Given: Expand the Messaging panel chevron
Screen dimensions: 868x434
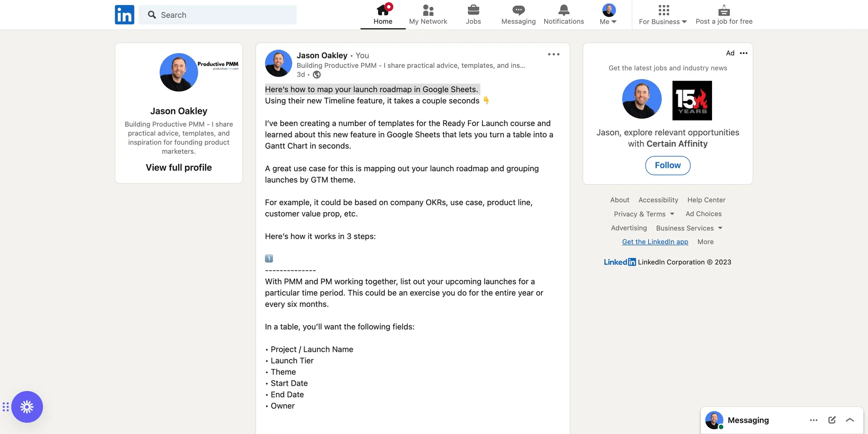Looking at the screenshot, I should click(850, 420).
